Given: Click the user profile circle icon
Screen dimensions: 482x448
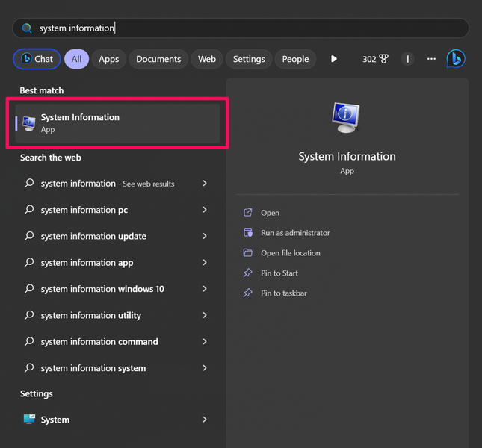Looking at the screenshot, I should [407, 59].
